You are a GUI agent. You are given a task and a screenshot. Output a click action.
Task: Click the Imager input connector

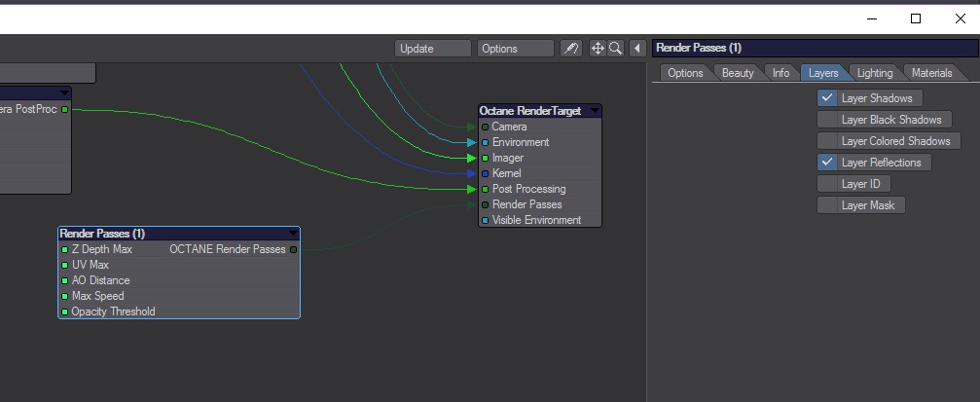(x=485, y=159)
